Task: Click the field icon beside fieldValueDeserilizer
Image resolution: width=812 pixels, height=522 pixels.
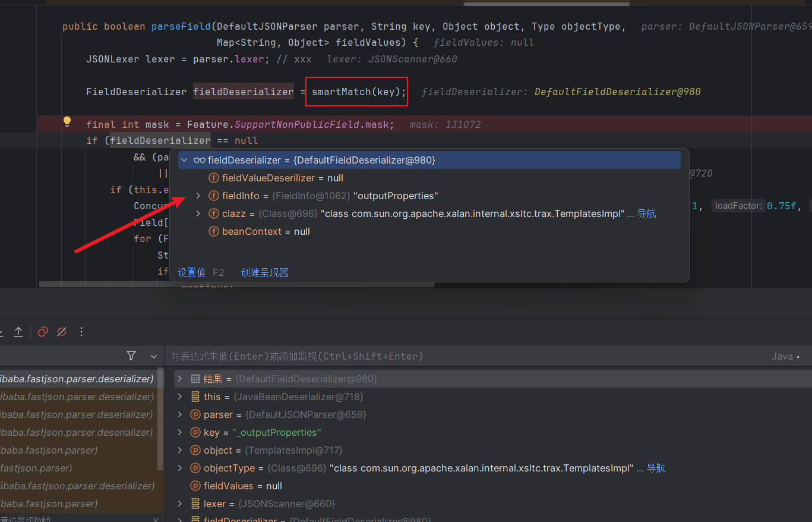Action: point(214,178)
